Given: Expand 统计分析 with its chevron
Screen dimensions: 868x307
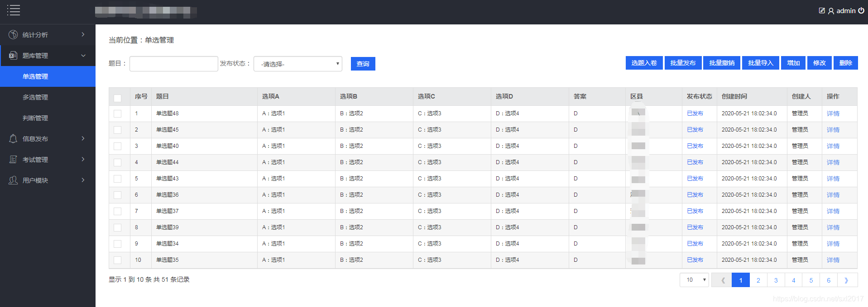Looking at the screenshot, I should pos(83,34).
